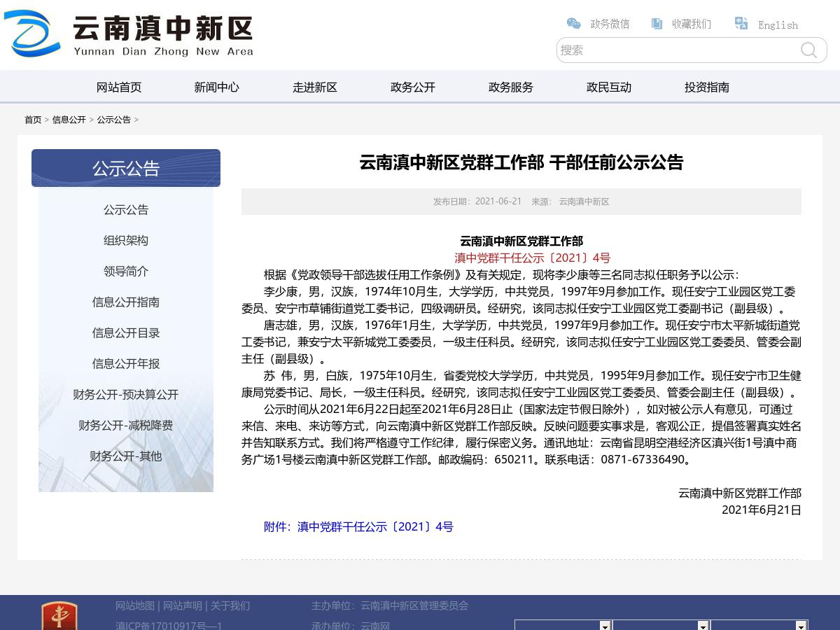Click the publish date 2021-06-21

(498, 202)
